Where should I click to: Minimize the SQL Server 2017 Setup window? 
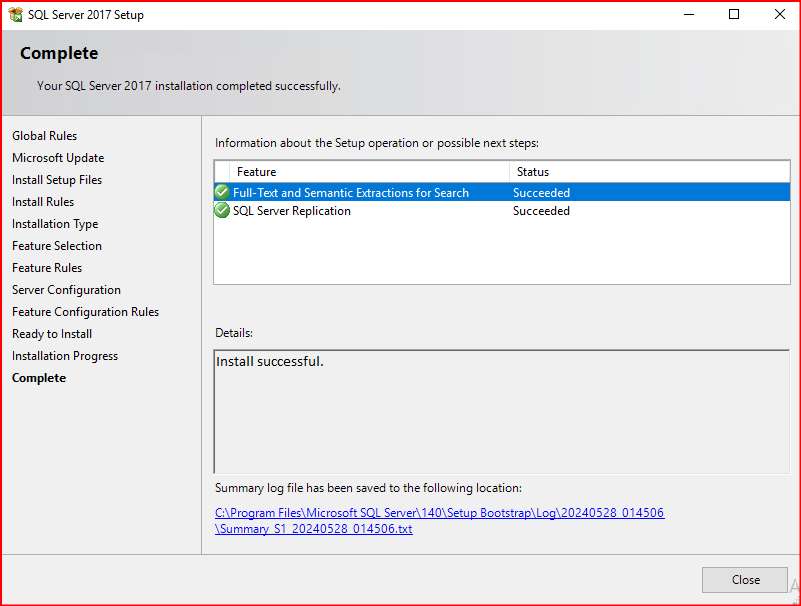[x=689, y=14]
